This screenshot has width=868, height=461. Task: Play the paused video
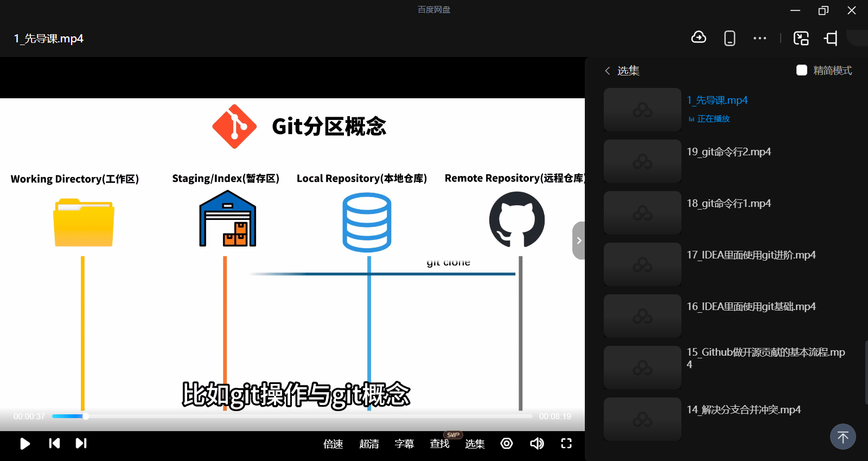tap(25, 444)
